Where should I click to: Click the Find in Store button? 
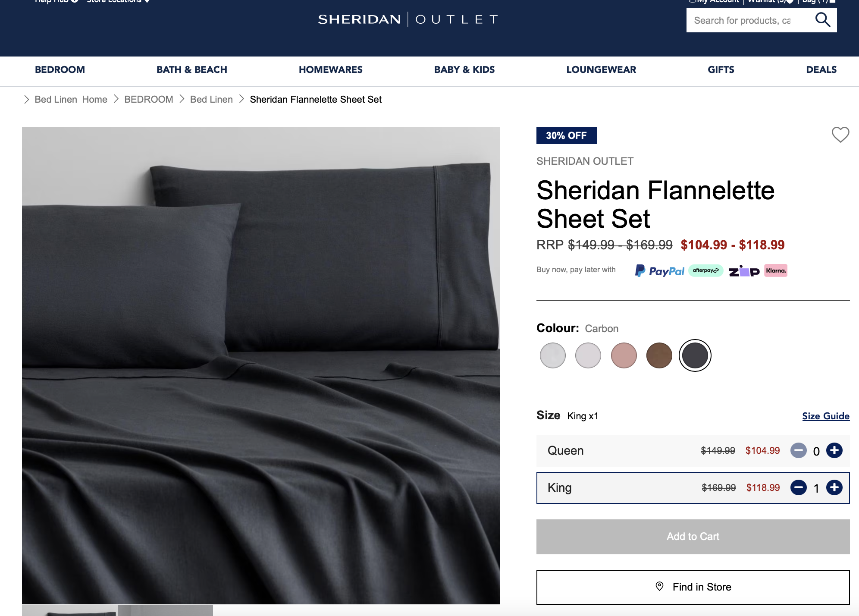tap(693, 587)
